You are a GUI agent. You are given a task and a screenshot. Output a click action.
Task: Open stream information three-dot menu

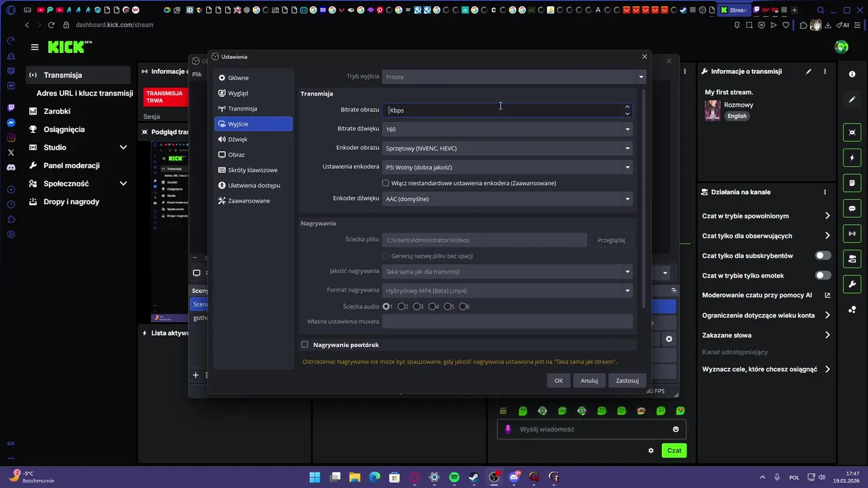(825, 71)
